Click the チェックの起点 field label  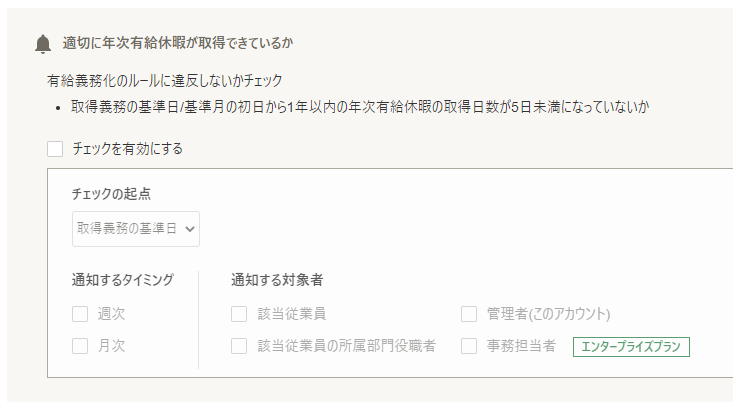click(111, 194)
